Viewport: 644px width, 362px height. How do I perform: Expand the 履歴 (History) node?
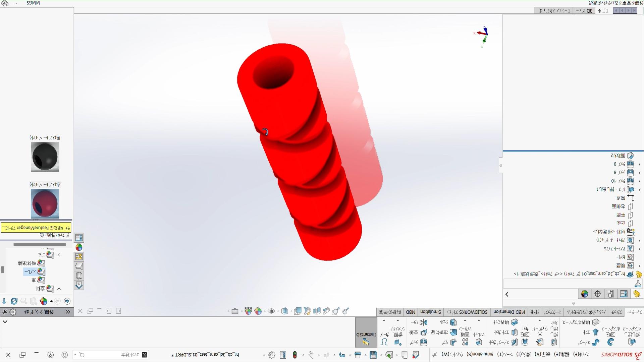639,266
